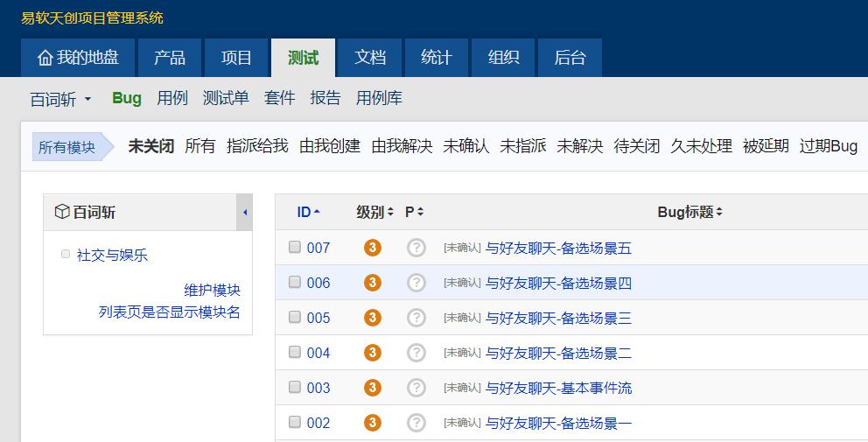
Task: Filter by 未确认 bugs
Action: (x=466, y=146)
